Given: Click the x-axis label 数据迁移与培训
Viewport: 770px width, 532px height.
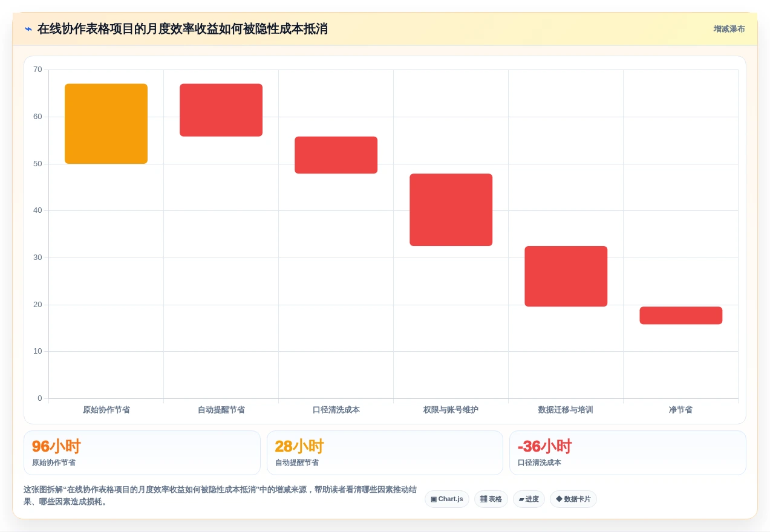Looking at the screenshot, I should point(566,410).
